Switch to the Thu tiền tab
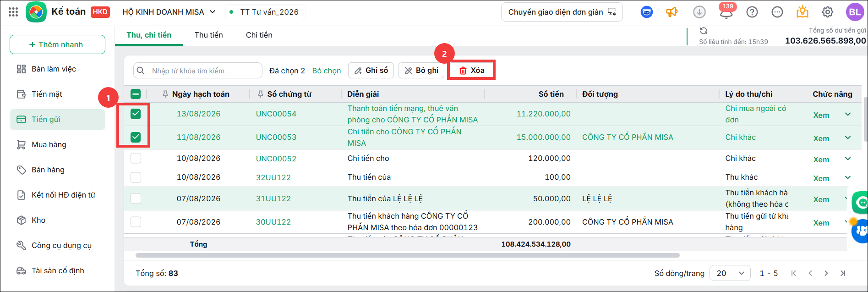The width and height of the screenshot is (868, 292). pos(209,35)
